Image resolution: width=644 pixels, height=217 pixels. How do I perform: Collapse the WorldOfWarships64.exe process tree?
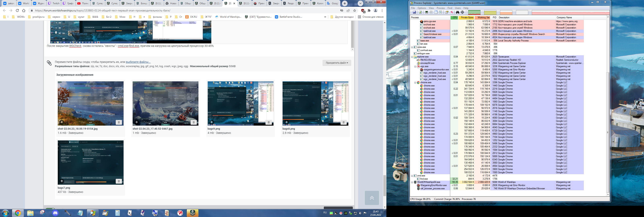pos(412,182)
